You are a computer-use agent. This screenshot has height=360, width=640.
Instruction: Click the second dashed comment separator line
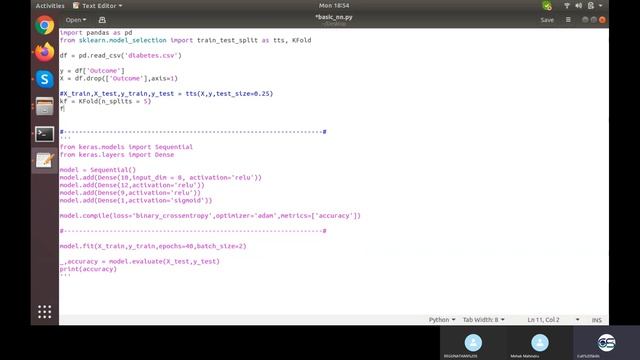(193, 231)
